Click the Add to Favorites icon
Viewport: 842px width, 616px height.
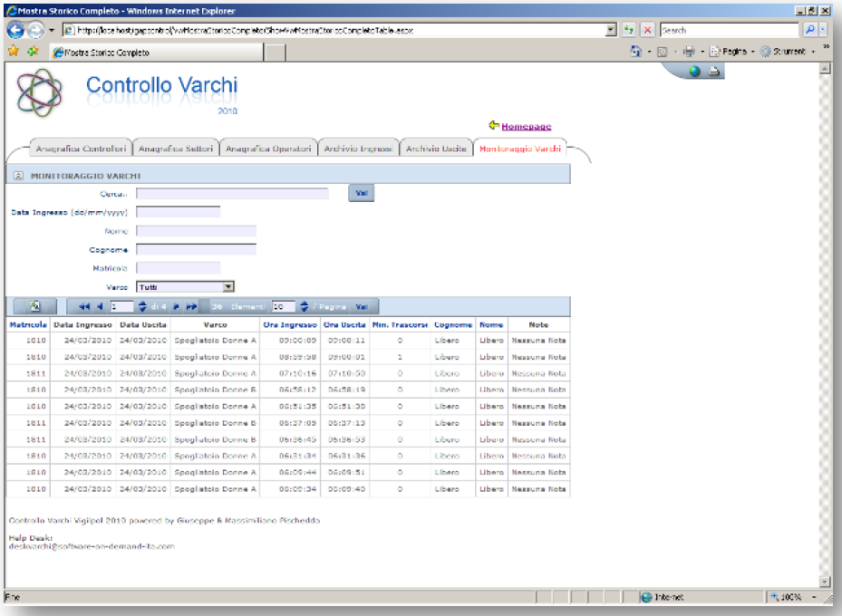(33, 51)
